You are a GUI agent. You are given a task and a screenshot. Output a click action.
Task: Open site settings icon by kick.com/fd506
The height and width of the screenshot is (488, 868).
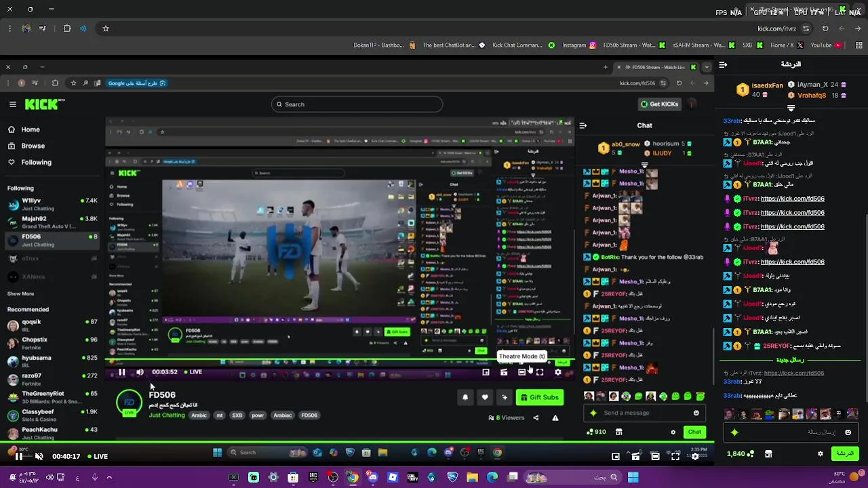(663, 83)
